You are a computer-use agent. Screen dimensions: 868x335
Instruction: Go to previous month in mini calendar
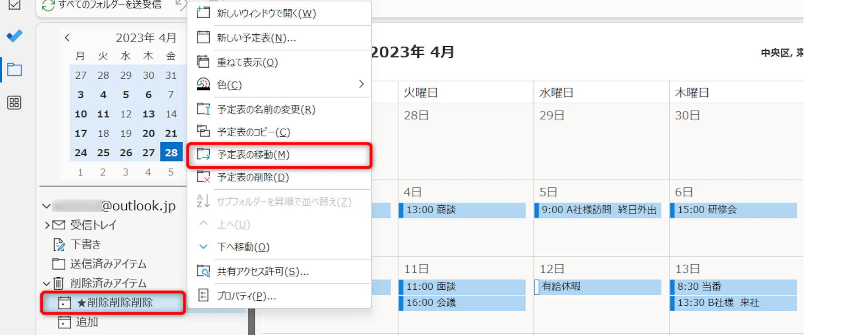pyautogui.click(x=67, y=38)
